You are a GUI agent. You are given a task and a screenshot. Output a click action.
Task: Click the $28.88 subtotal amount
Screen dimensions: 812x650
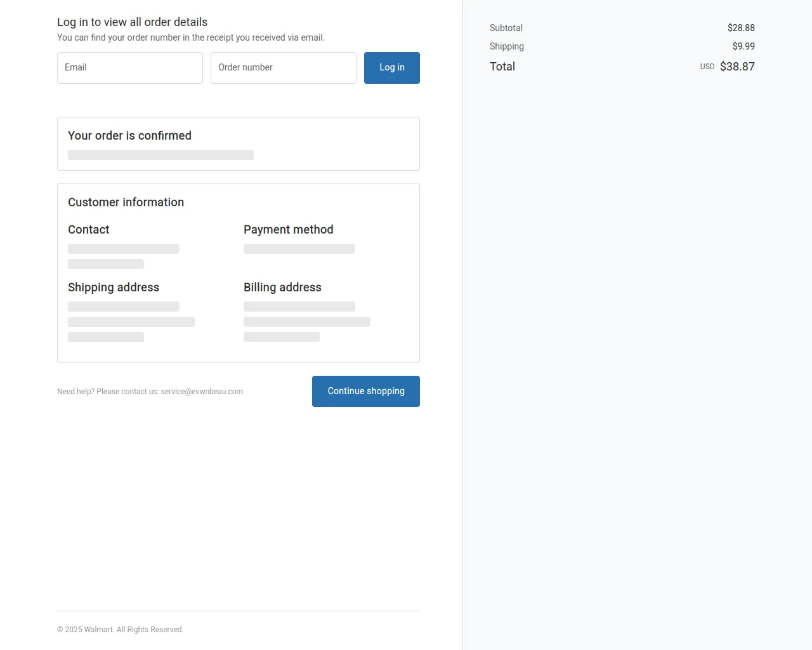point(741,28)
